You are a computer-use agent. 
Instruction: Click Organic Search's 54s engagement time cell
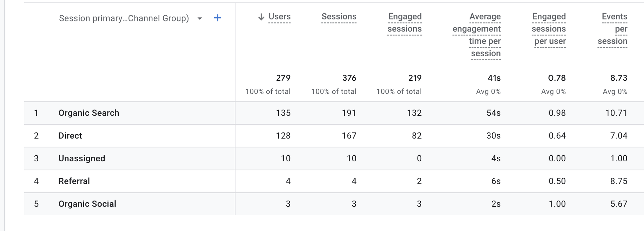coord(493,113)
